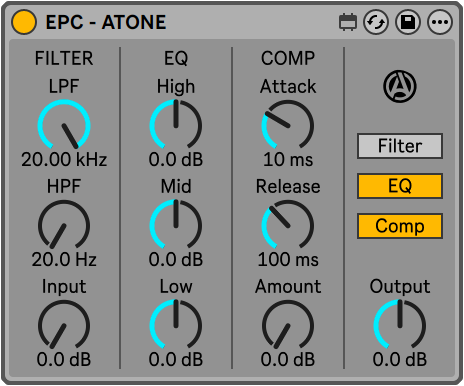This screenshot has height=386, width=464.
Task: Click the Output knob
Action: tap(400, 325)
